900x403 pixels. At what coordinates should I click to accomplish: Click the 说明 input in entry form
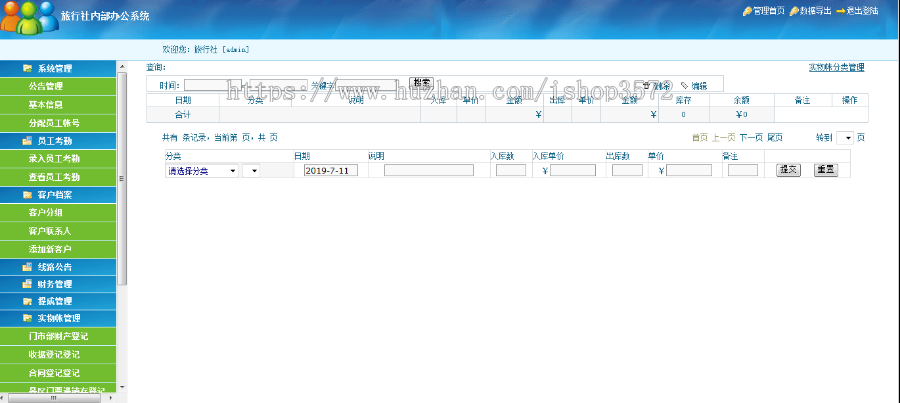[429, 170]
